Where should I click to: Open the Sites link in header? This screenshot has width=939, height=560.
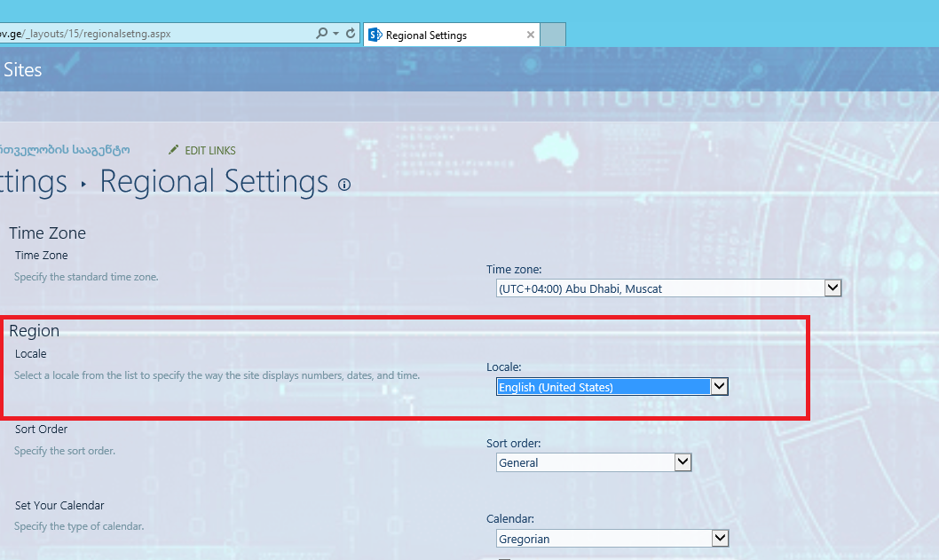pyautogui.click(x=22, y=70)
